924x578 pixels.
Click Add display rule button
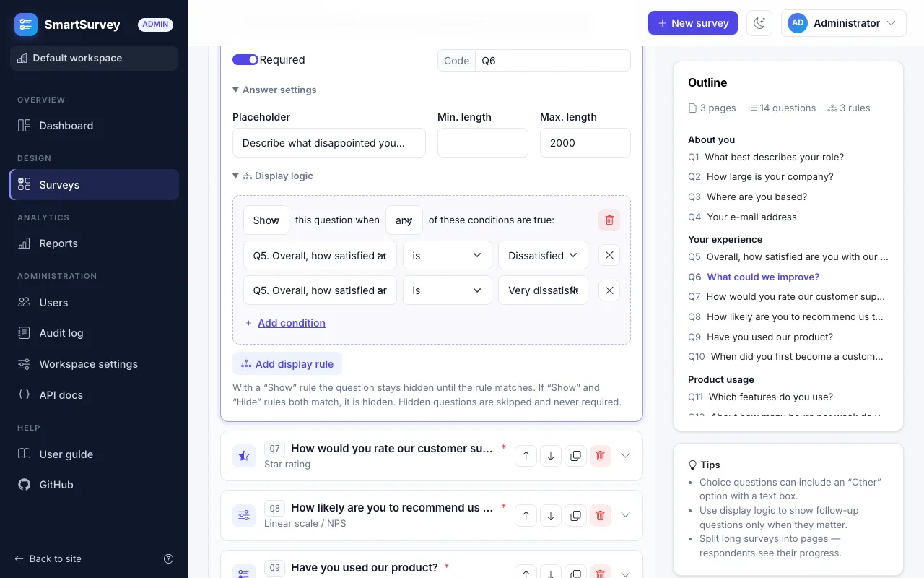pyautogui.click(x=287, y=364)
